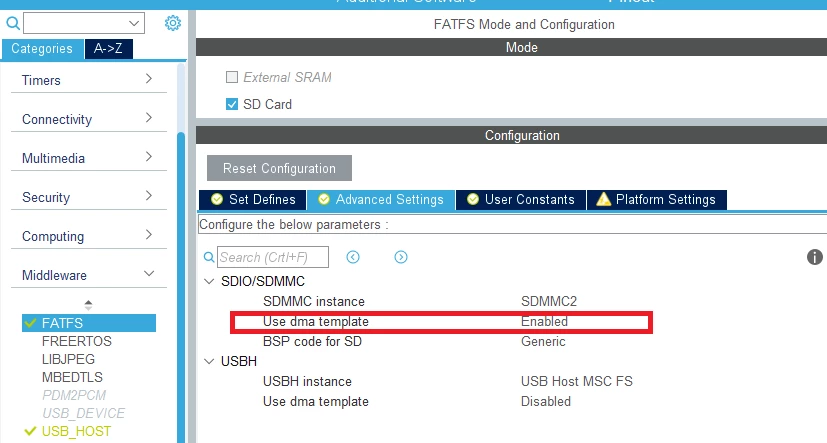
Task: Collapse the USBH parameter group
Action: pos(209,361)
